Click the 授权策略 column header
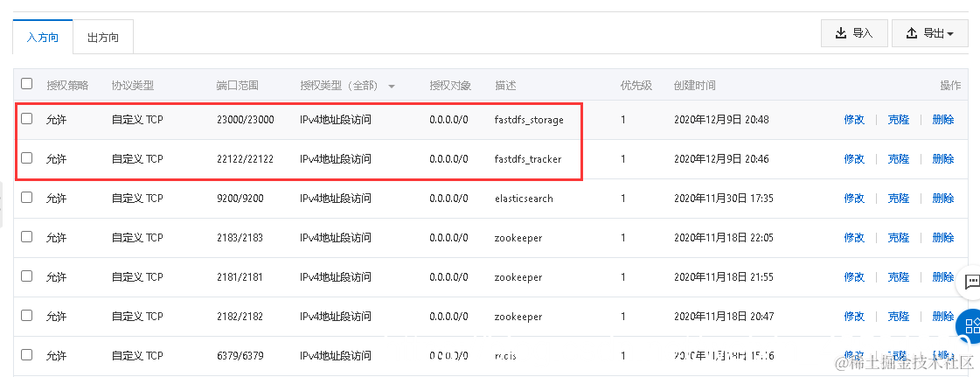980x377 pixels. pyautogui.click(x=67, y=86)
